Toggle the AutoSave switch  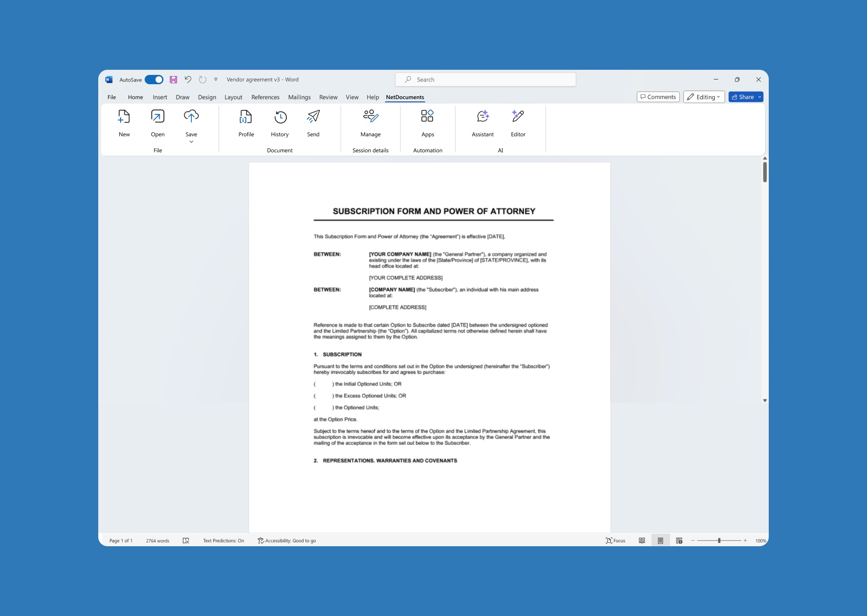pyautogui.click(x=154, y=80)
